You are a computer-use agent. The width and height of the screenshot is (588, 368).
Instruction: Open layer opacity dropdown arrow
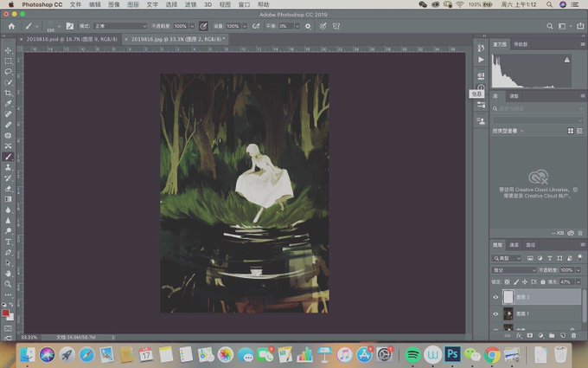coord(578,270)
